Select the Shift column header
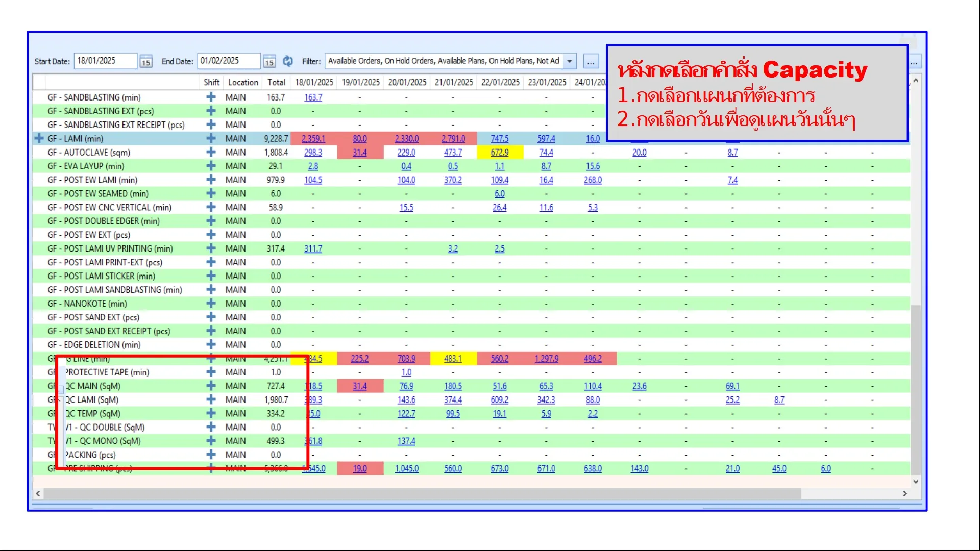The width and height of the screenshot is (980, 551). tap(211, 82)
